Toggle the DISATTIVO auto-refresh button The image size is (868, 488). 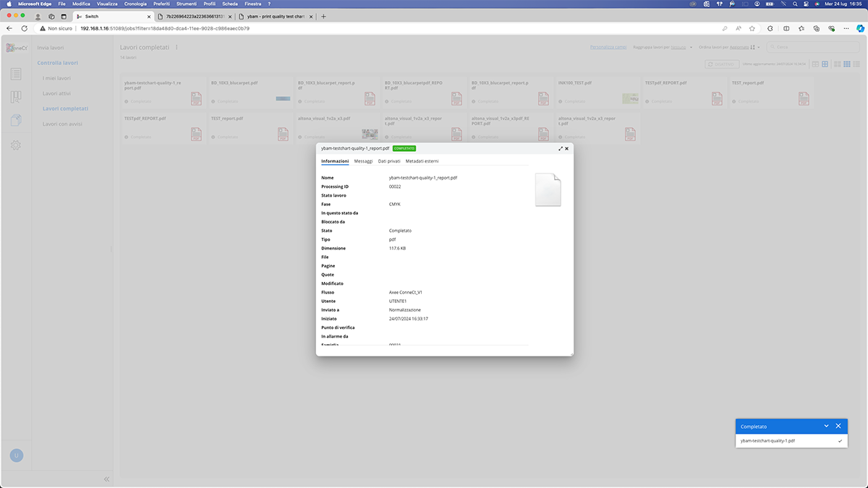[x=721, y=64]
